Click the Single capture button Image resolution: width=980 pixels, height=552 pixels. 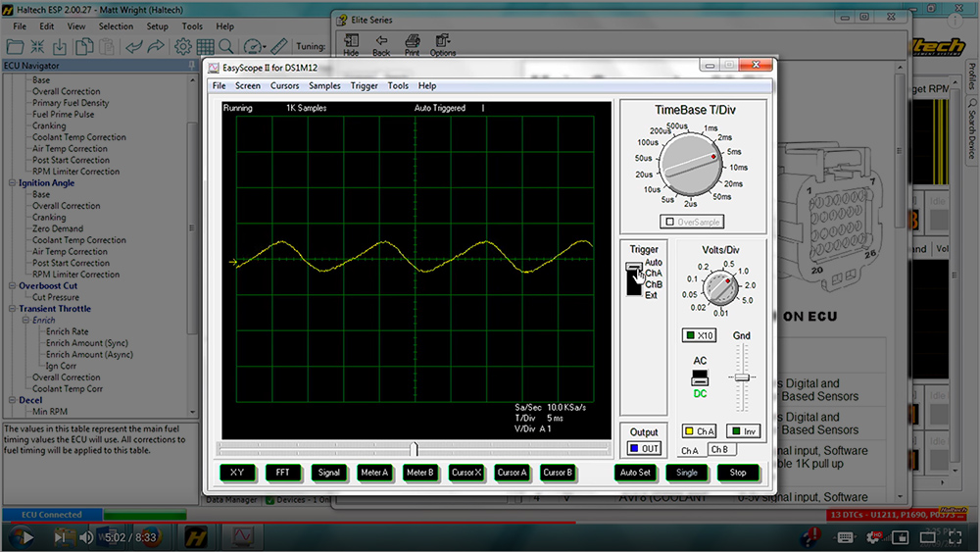[x=686, y=473]
